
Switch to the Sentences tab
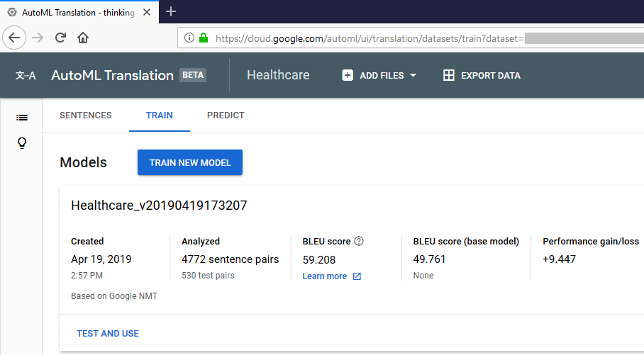click(x=85, y=115)
